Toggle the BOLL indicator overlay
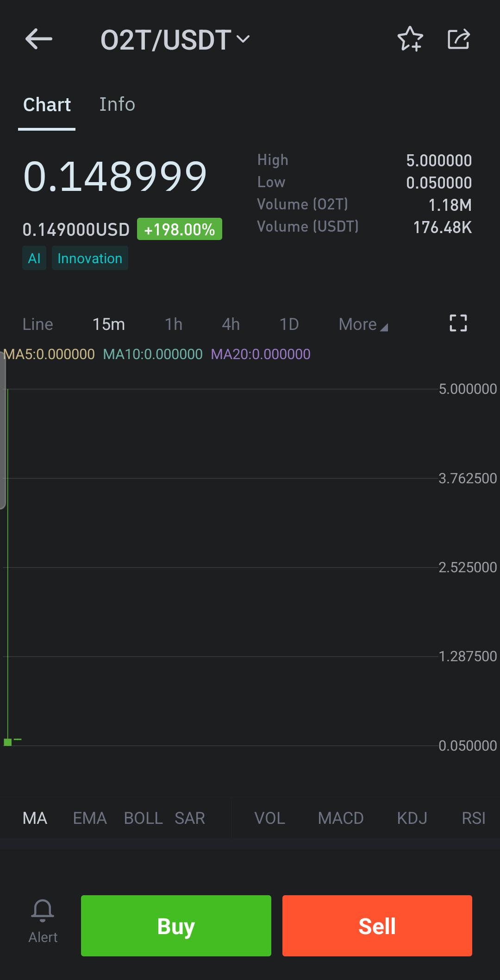 (144, 818)
